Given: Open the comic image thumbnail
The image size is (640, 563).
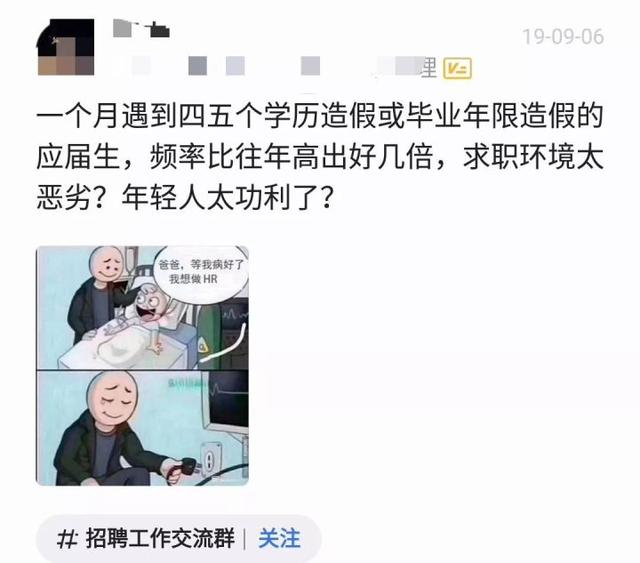Looking at the screenshot, I should click(142, 365).
